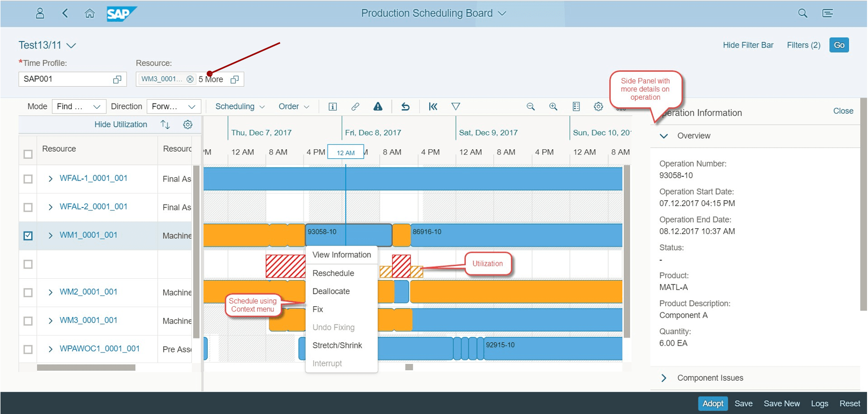The image size is (868, 414).
Task: Select all resources checkbox in header
Action: coord(28,154)
